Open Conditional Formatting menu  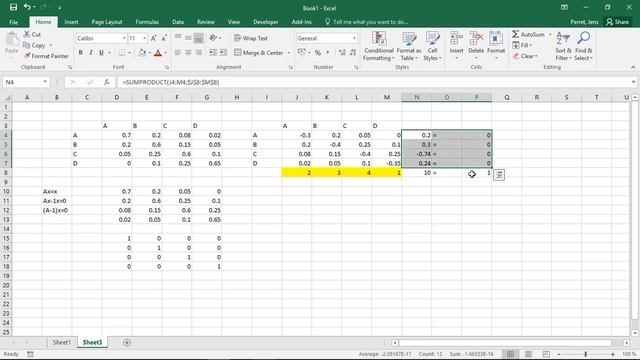tap(379, 46)
